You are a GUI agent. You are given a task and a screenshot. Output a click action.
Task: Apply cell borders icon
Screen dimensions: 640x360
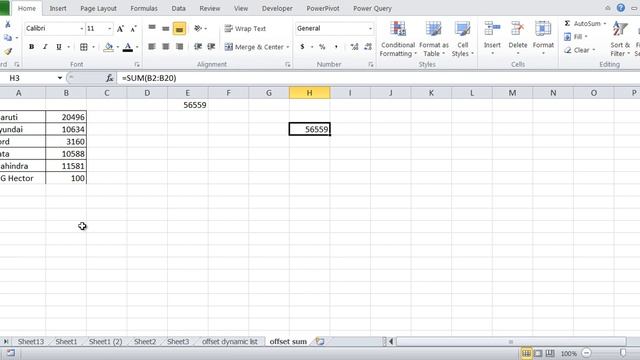tap(84, 47)
